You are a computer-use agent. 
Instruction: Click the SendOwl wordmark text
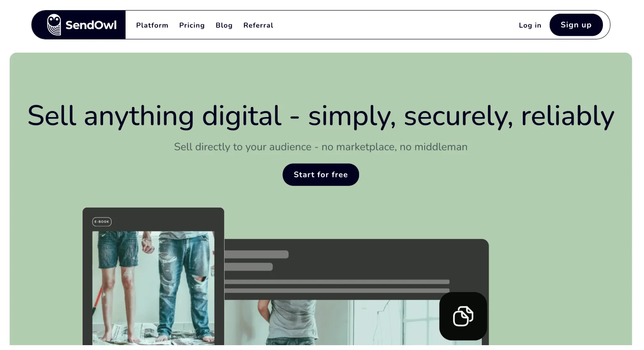coord(91,25)
